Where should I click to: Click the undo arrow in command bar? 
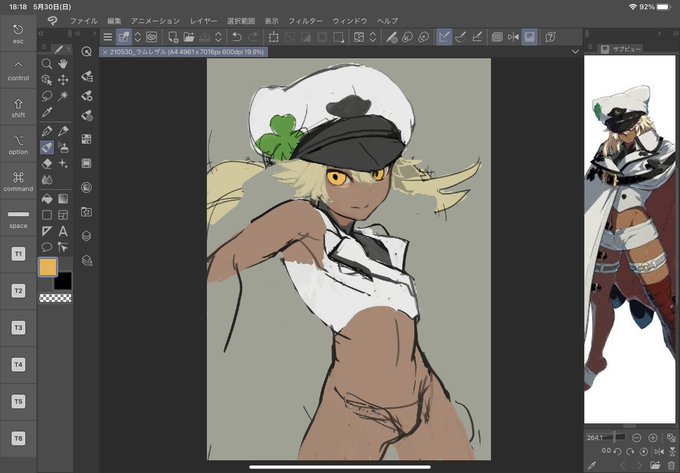[x=237, y=37]
